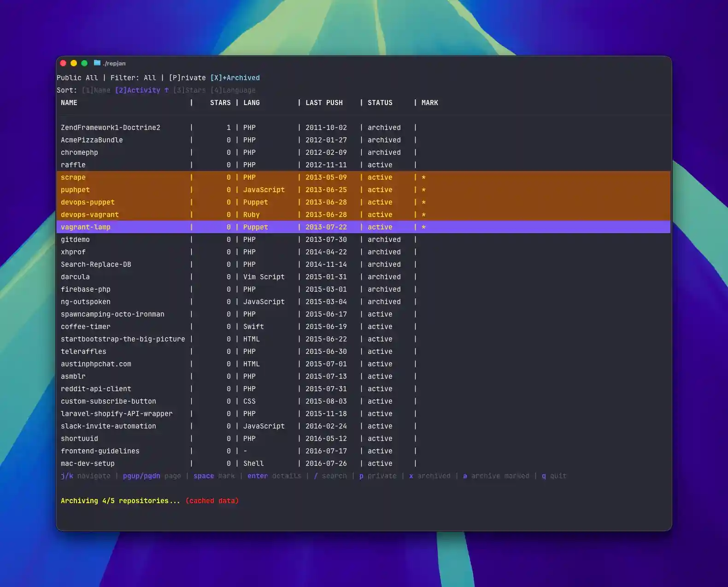Screen dimensions: 728x587
Task: Sort by [4]Language
Action: [x=233, y=90]
